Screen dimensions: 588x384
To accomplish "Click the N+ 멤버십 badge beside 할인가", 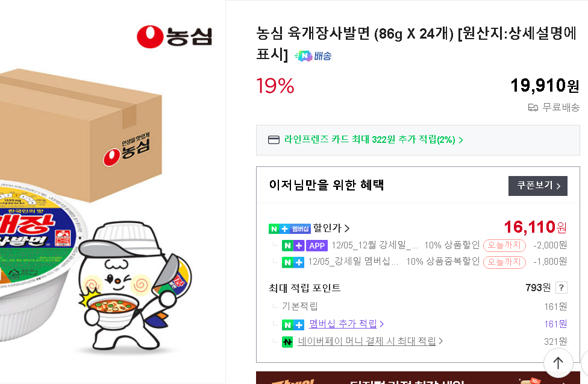I will tap(289, 228).
